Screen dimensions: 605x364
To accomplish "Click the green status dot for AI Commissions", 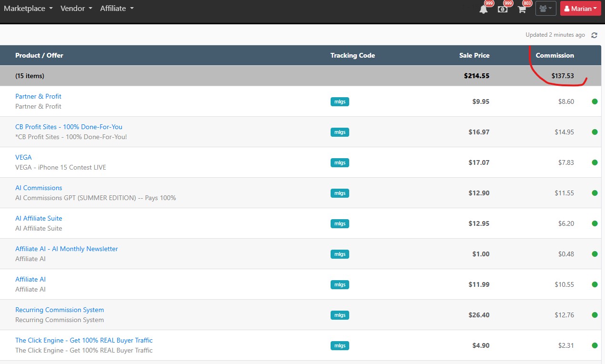I will tap(595, 193).
